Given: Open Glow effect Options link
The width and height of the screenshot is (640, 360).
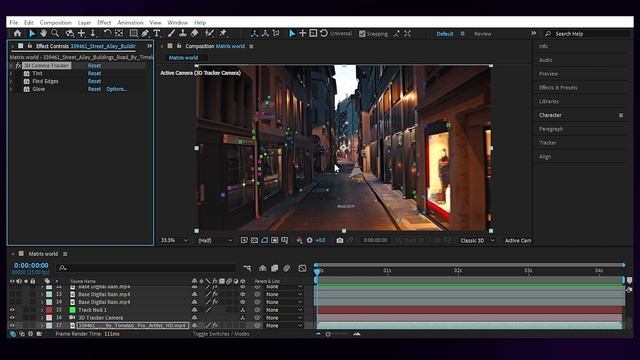Looking at the screenshot, I should tap(117, 89).
